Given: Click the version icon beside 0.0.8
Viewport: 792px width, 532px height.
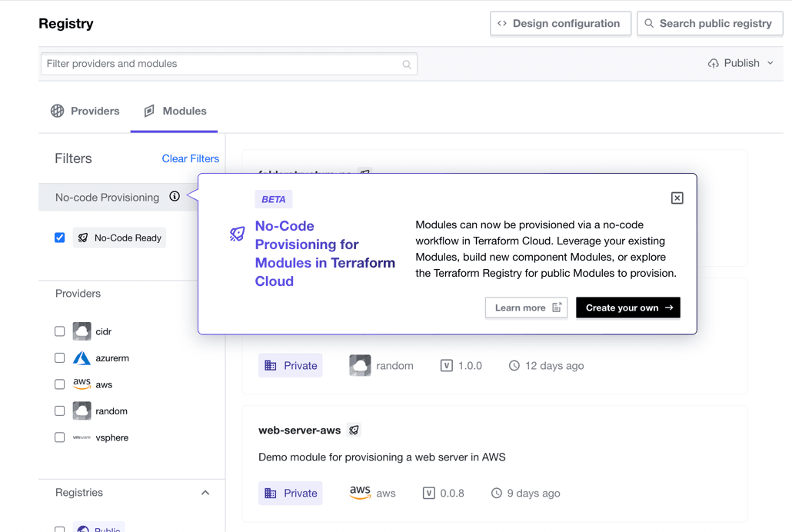Looking at the screenshot, I should tap(429, 493).
